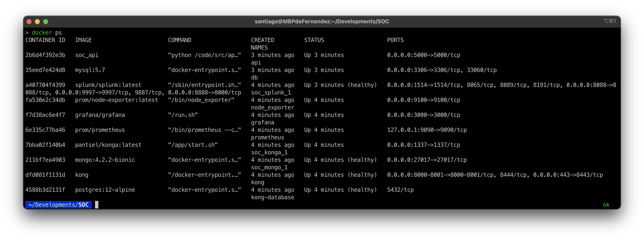Click the postgres:12-alpine image name
This screenshot has width=644, height=240.
click(x=105, y=190)
